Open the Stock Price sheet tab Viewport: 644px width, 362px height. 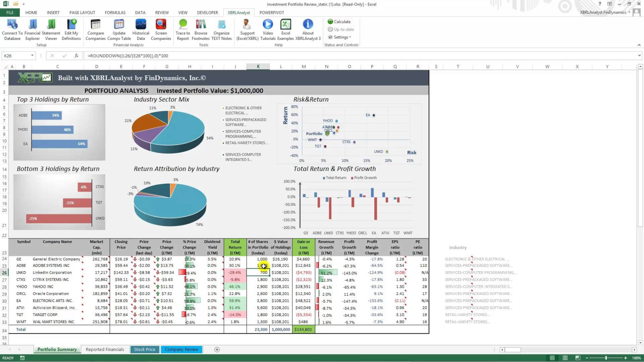click(144, 349)
